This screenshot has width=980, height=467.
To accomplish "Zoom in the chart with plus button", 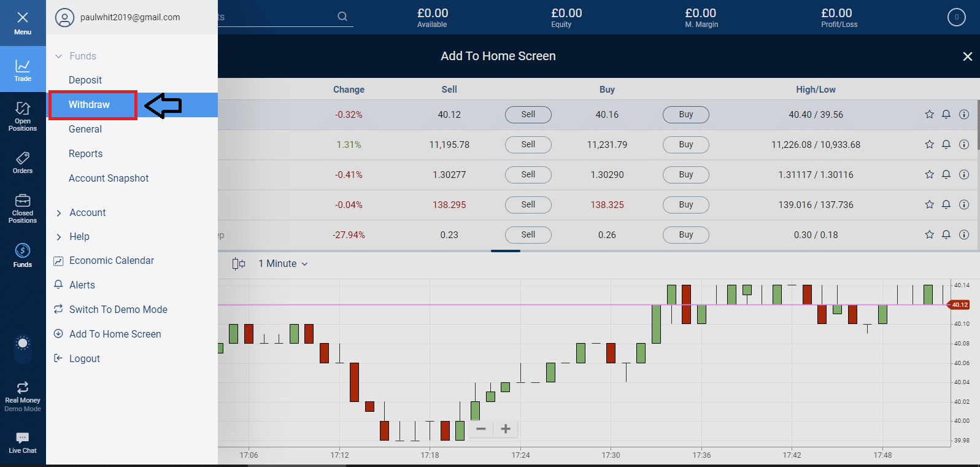I will click(506, 429).
